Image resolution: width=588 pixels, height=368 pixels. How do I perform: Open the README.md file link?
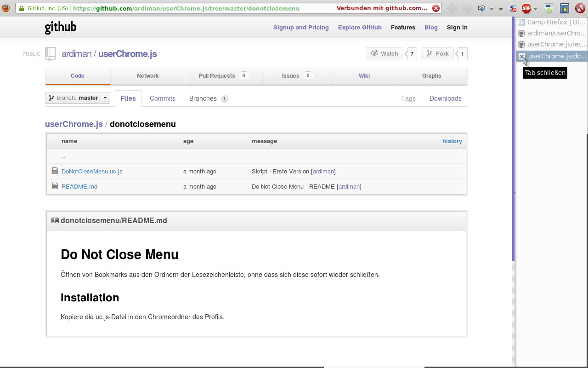79,187
